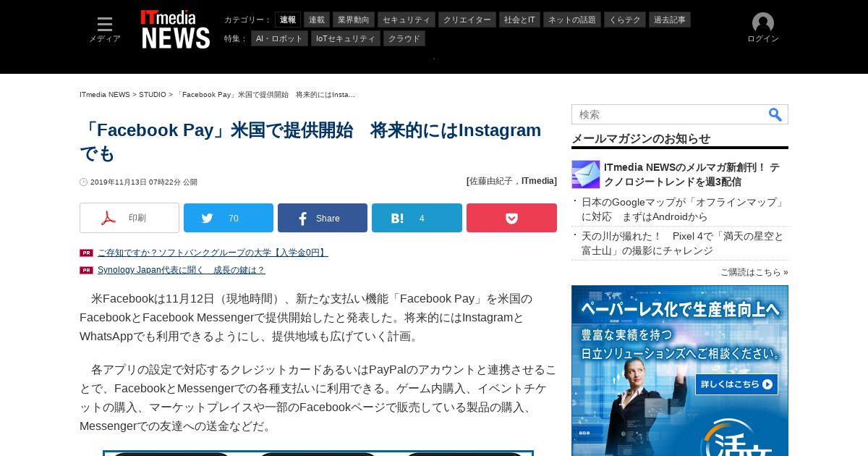Click メールマガジンのお知らせ heading

641,138
